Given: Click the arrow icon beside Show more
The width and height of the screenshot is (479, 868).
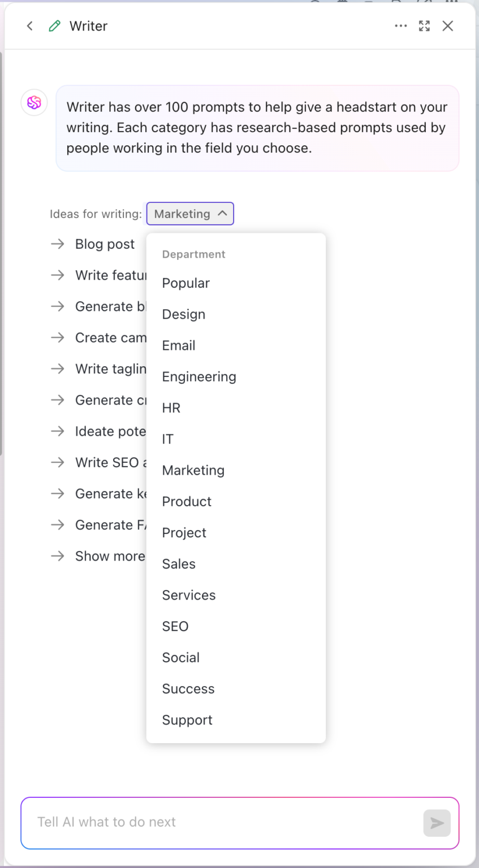Looking at the screenshot, I should click(x=57, y=556).
